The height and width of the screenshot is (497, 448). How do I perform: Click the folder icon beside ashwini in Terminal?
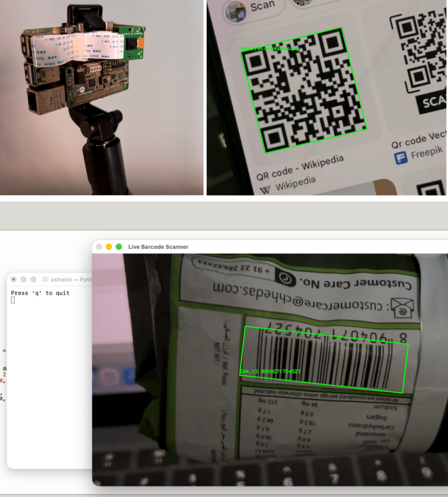click(x=45, y=279)
